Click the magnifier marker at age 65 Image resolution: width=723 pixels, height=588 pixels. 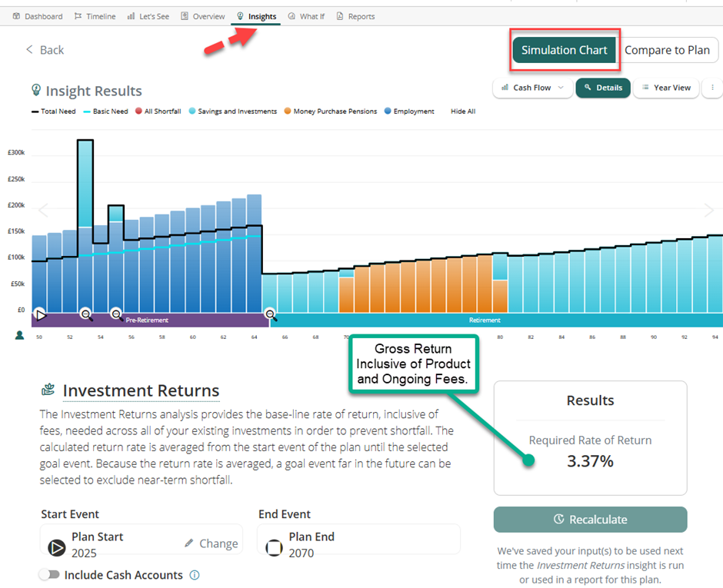tap(271, 314)
